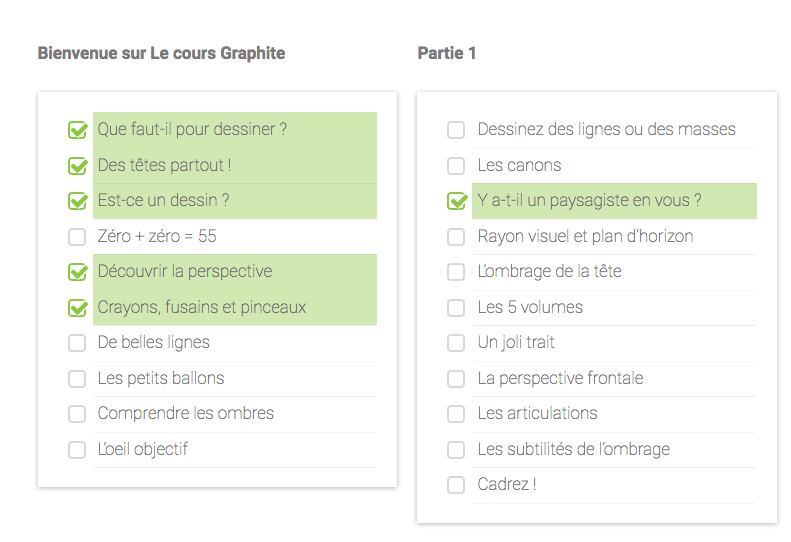Check the "Les 5 volumes" checkbox
Screen dimensions: 791x542
tap(456, 308)
